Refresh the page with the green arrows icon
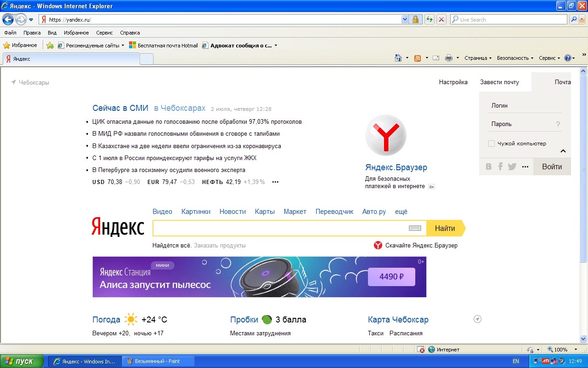The height and width of the screenshot is (368, 588). (x=430, y=19)
